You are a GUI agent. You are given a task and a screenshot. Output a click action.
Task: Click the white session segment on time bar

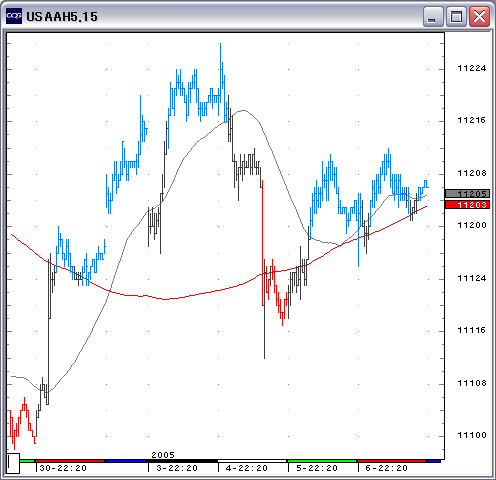[252, 461]
